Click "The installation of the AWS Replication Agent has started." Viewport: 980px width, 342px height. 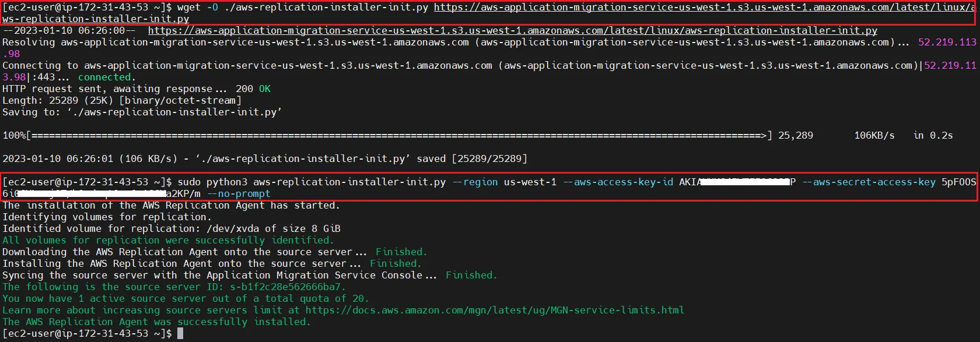pos(171,205)
